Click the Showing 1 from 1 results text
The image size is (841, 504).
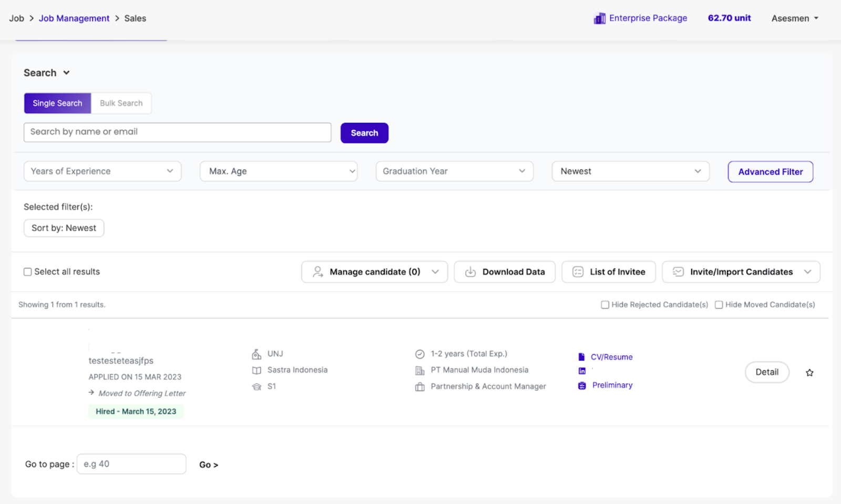(62, 305)
